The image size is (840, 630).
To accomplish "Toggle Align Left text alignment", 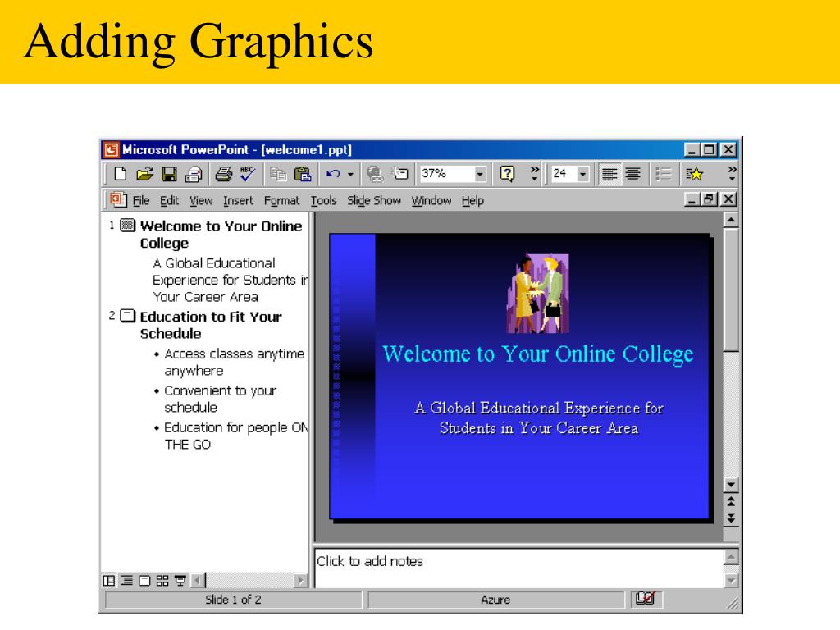I will click(609, 174).
